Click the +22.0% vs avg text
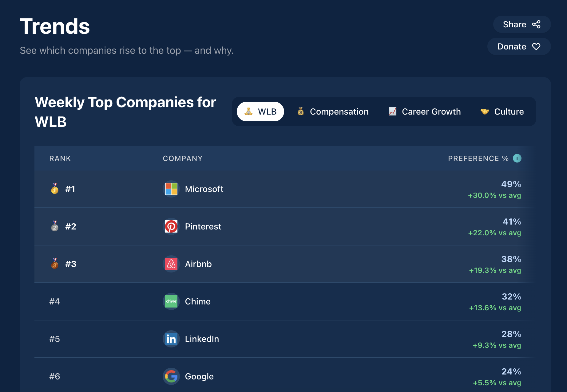The height and width of the screenshot is (392, 567). [x=494, y=233]
